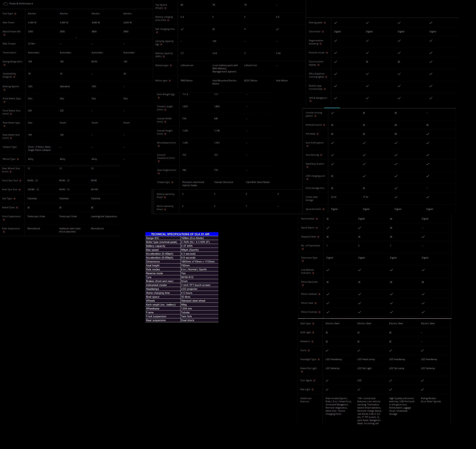The image size is (476, 449).
Task: Select 'Precision machined hybrid chassis'
Action: 193,184
